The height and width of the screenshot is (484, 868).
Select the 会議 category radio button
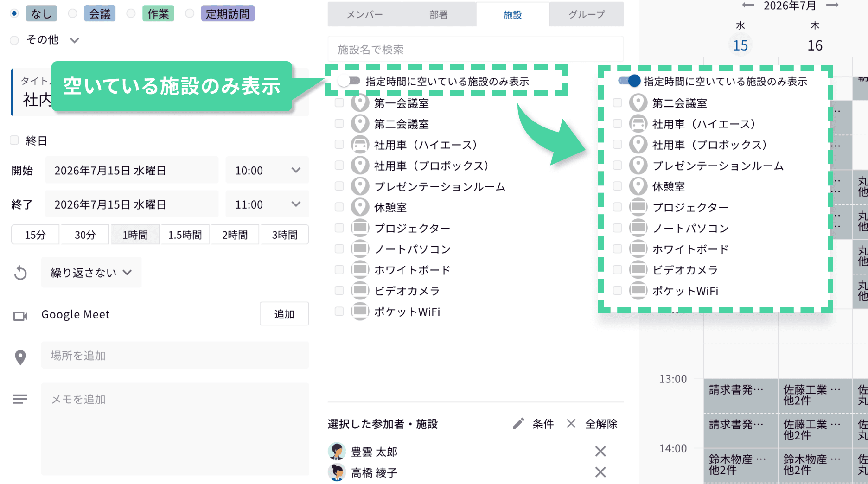72,13
